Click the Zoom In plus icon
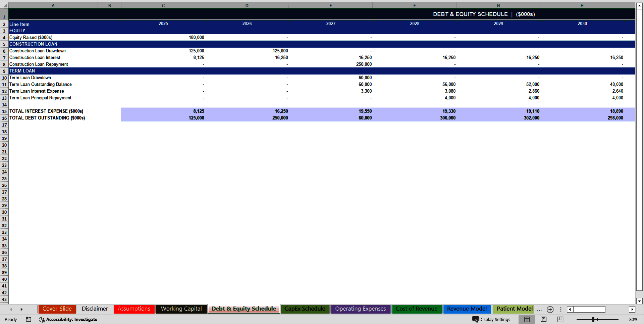The image size is (644, 324). pos(622,319)
